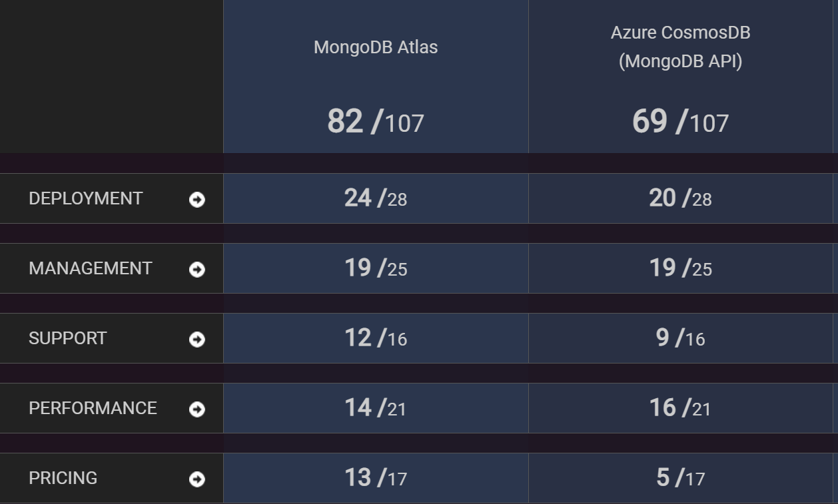Click the Azure CosmosDB total score 69/107
This screenshot has width=838, height=504.
click(681, 122)
